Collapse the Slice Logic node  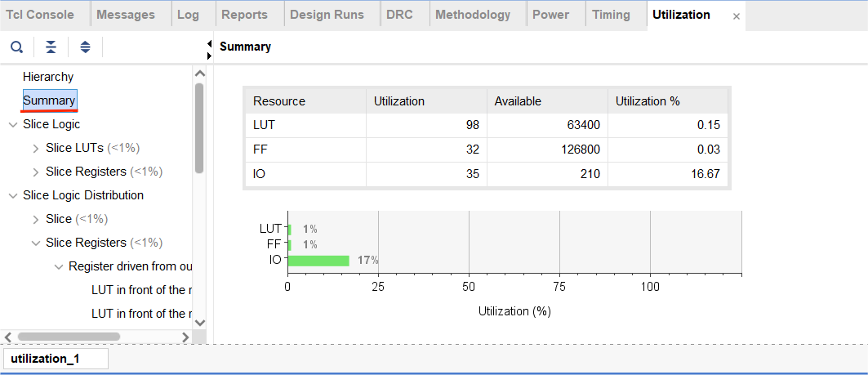[13, 125]
